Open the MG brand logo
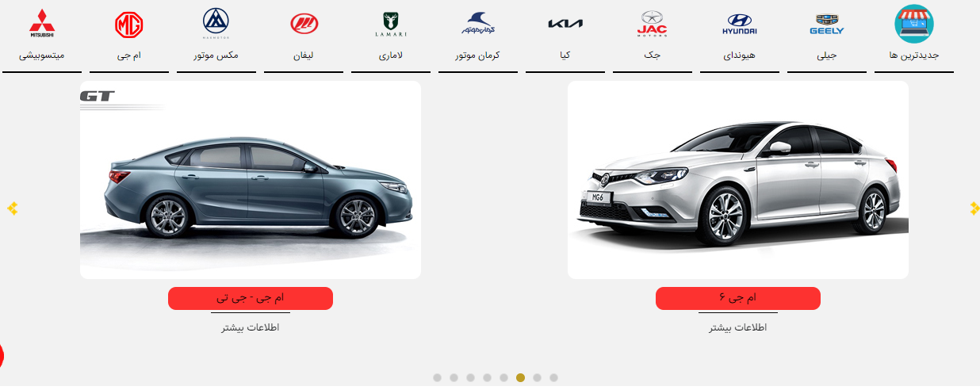The width and height of the screenshot is (980, 390). coord(129,25)
